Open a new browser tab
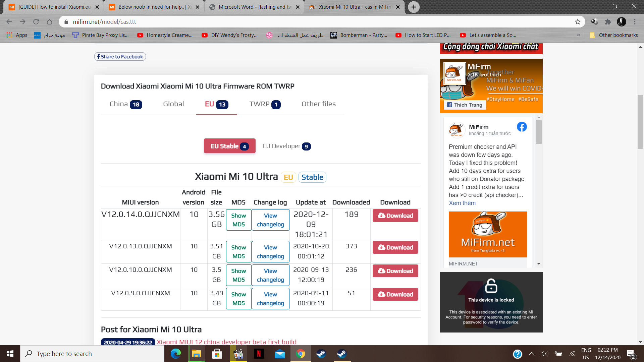Image resolution: width=644 pixels, height=362 pixels. click(x=414, y=7)
